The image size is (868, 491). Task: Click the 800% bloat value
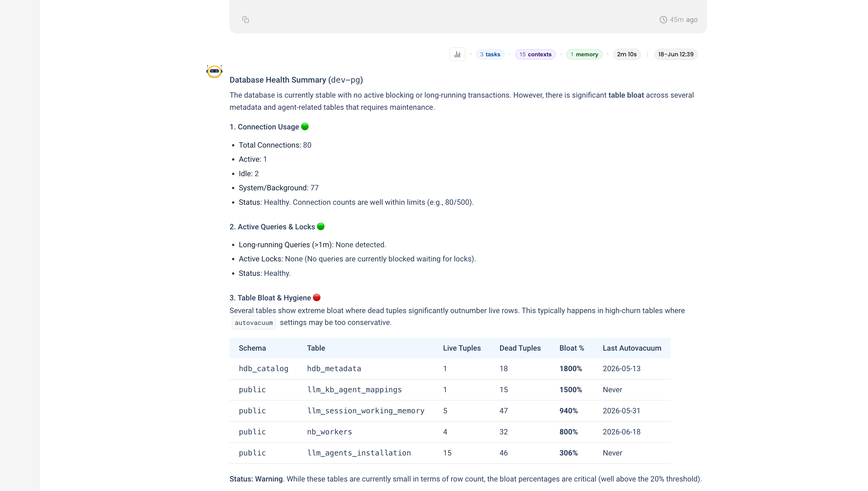568,432
